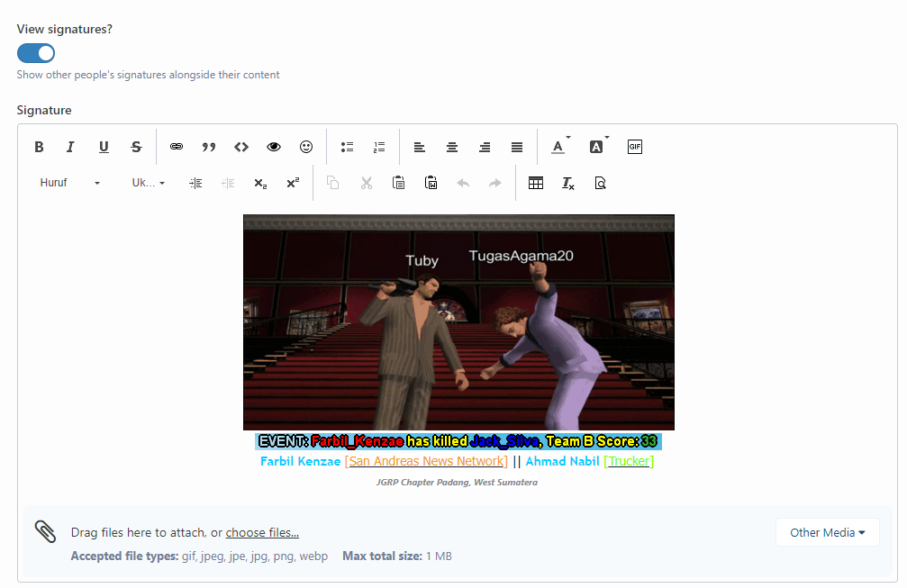The width and height of the screenshot is (907, 588).
Task: Paste as plain text
Action: [398, 184]
